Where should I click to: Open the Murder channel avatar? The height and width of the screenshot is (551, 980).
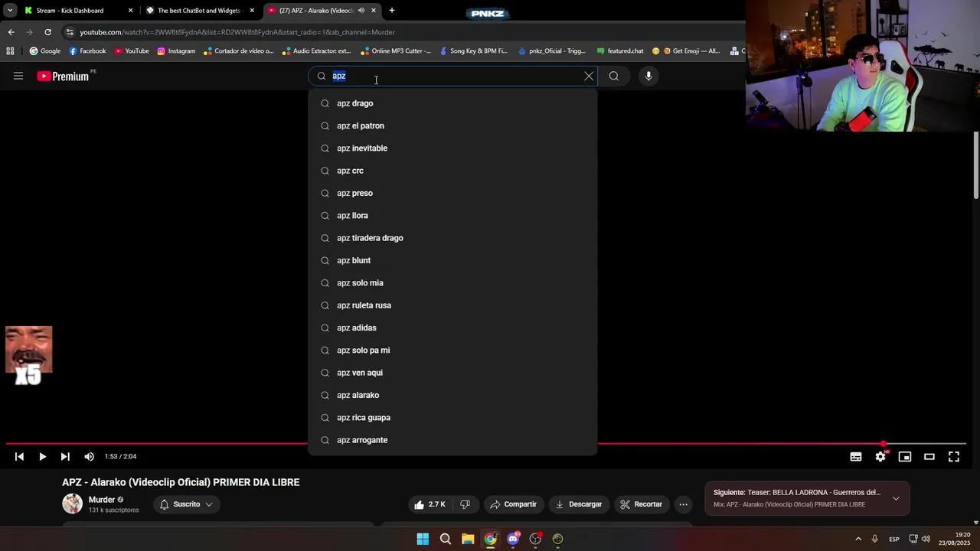(72, 504)
